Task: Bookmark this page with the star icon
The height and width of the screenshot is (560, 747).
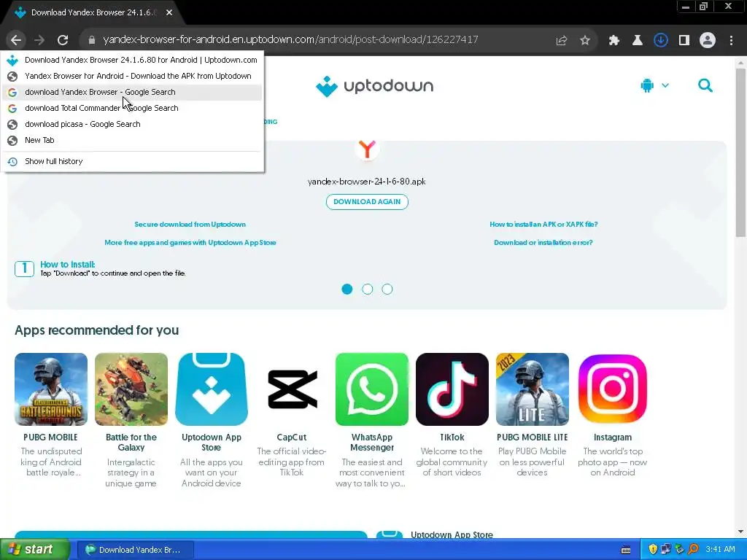Action: [x=585, y=41]
